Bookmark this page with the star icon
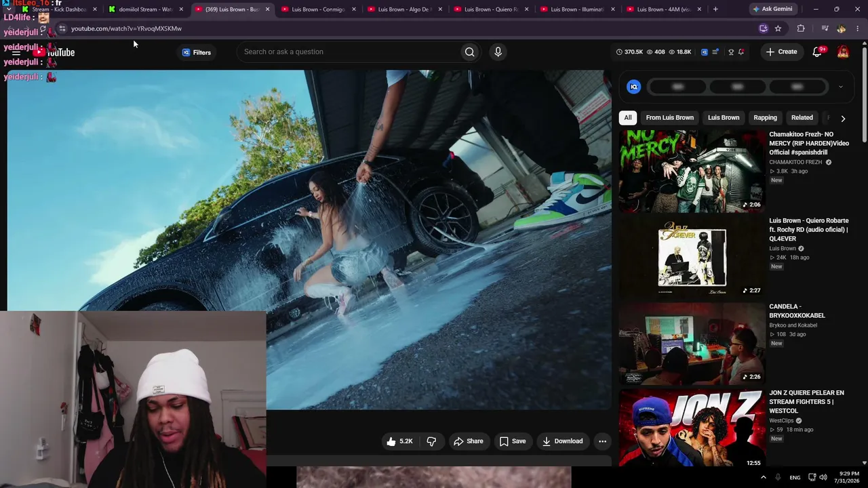The height and width of the screenshot is (488, 868). click(x=778, y=28)
